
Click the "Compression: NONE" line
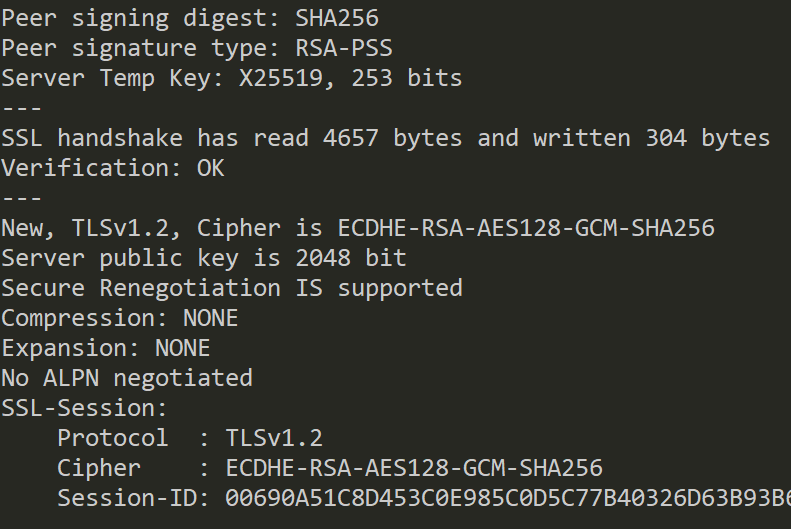pos(119,318)
